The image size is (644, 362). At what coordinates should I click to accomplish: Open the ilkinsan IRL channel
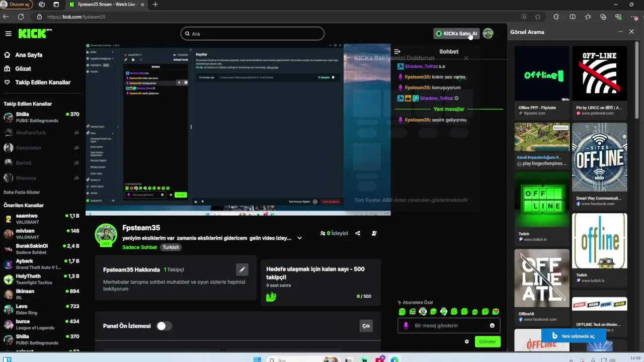coord(41,294)
